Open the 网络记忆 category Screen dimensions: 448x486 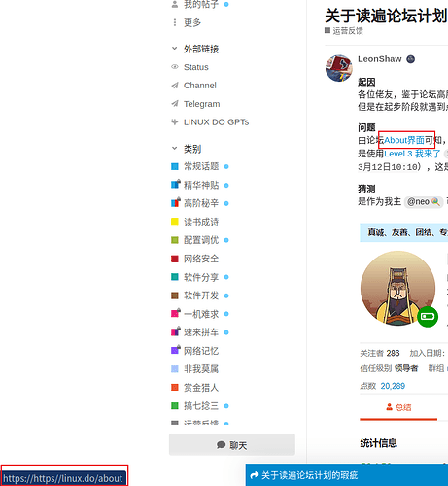[201, 351]
